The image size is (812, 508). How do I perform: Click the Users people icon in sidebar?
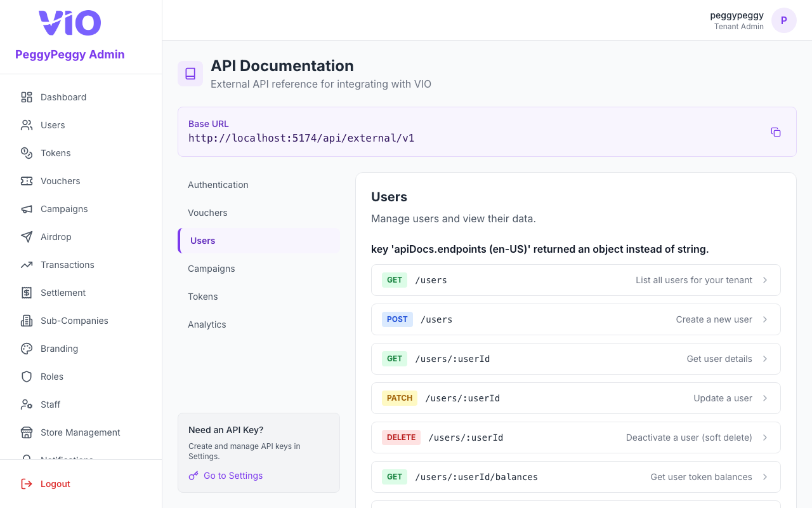[x=27, y=125]
